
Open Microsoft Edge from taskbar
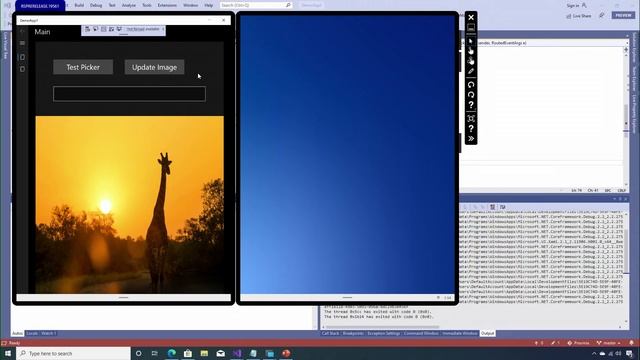click(x=171, y=353)
